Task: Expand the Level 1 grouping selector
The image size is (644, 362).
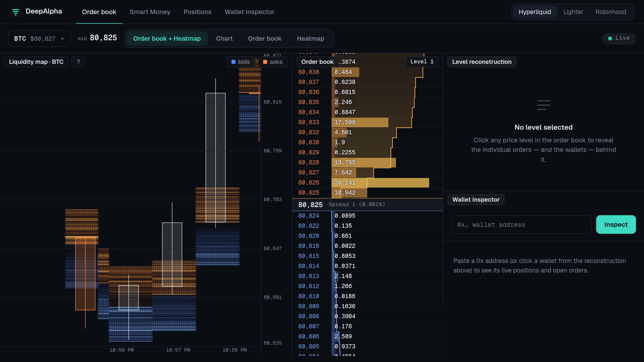Action: click(x=422, y=62)
